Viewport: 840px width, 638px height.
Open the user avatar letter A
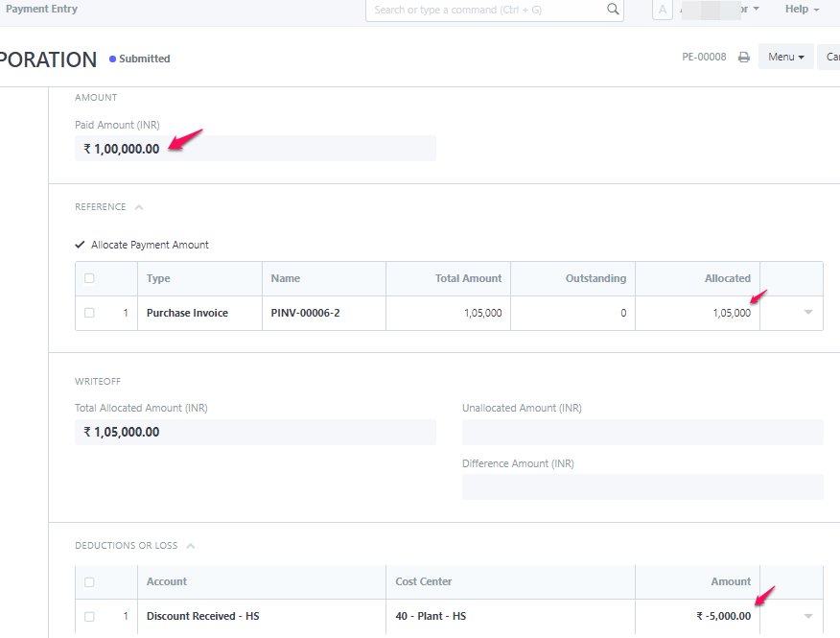(x=663, y=10)
